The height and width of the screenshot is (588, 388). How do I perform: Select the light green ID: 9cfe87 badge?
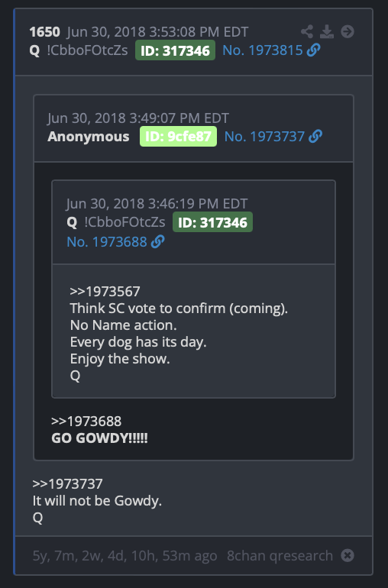[x=178, y=137]
